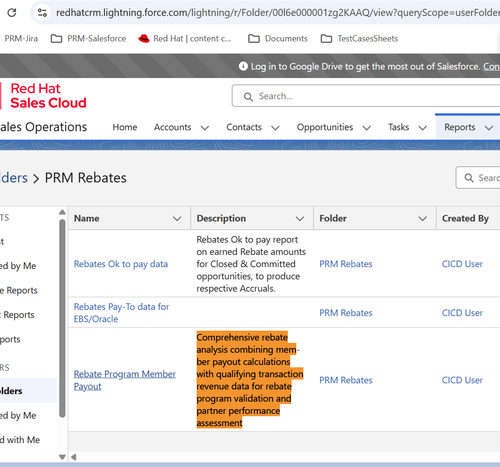Sort by the Description column header
Screen dimensions: 500x467
click(x=221, y=218)
